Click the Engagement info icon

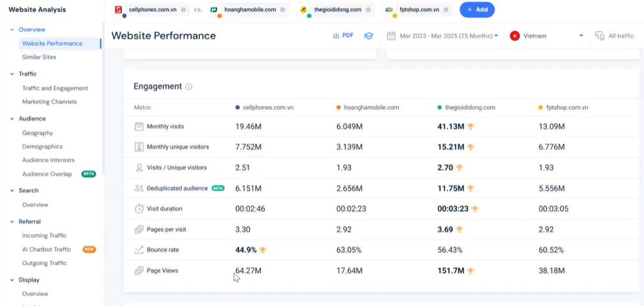tap(188, 87)
